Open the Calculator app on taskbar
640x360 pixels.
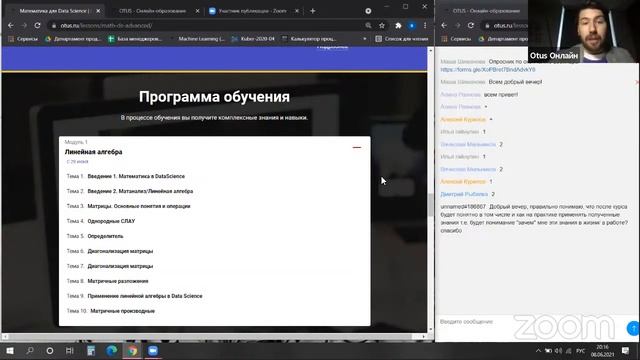91,351
